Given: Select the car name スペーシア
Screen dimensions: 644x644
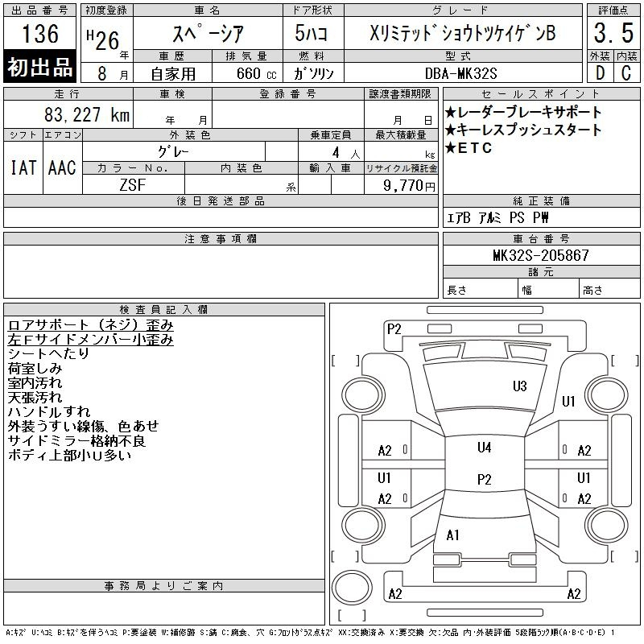Looking at the screenshot, I should tap(208, 33).
